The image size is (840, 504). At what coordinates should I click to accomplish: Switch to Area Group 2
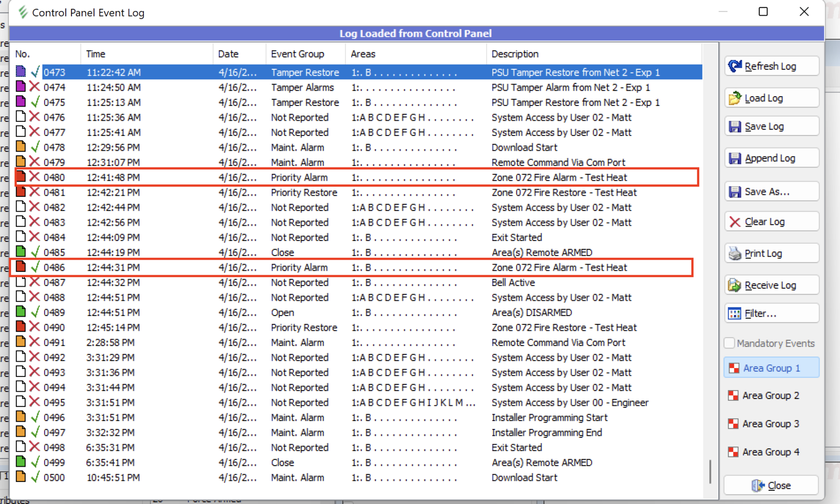click(771, 396)
